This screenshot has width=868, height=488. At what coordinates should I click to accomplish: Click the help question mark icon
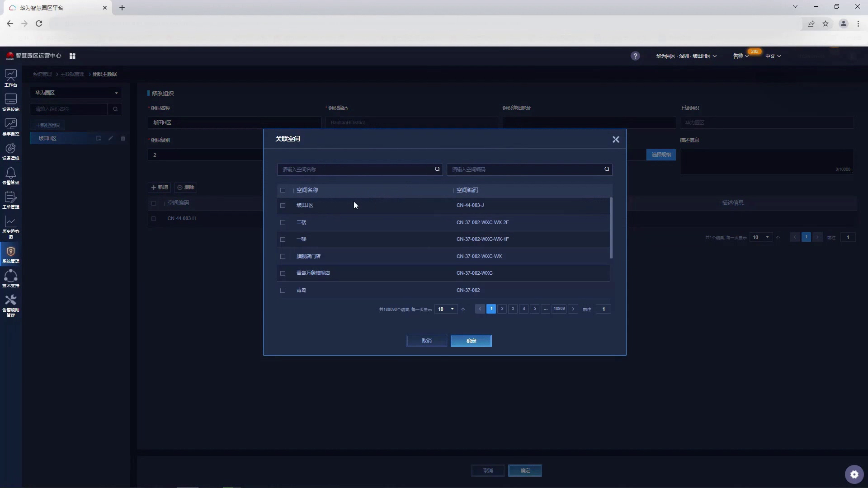[635, 56]
